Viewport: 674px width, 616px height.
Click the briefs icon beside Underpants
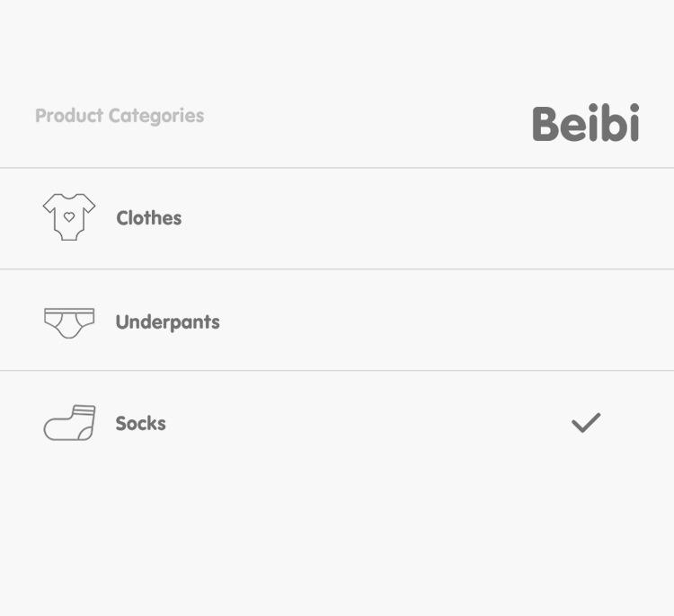click(69, 321)
